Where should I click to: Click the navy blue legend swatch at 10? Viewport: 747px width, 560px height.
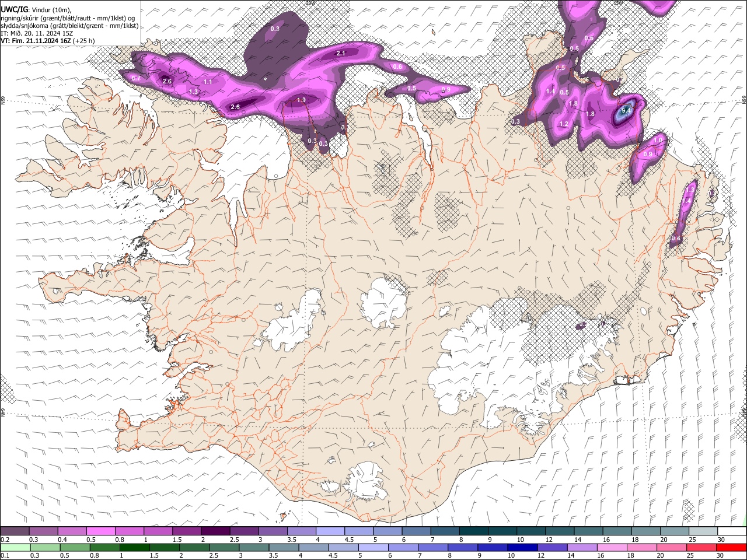coord(522,547)
